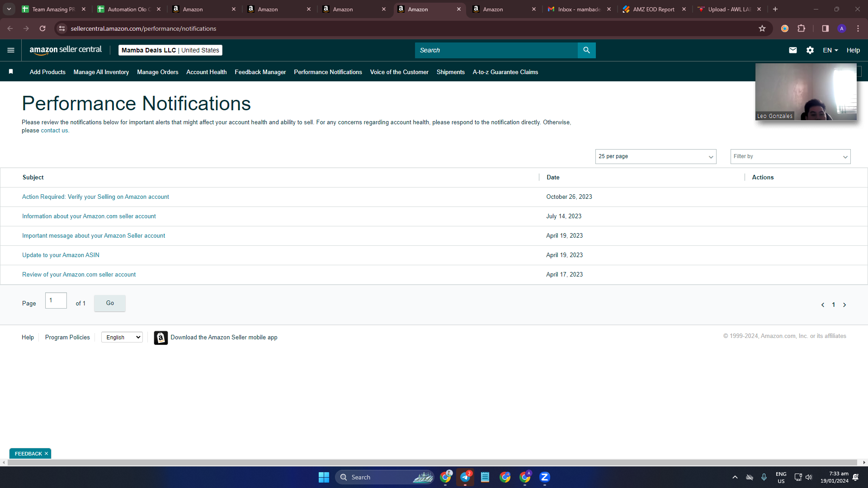Select Performance Notifications in nav bar
Screen dimensions: 868x488
(x=328, y=72)
